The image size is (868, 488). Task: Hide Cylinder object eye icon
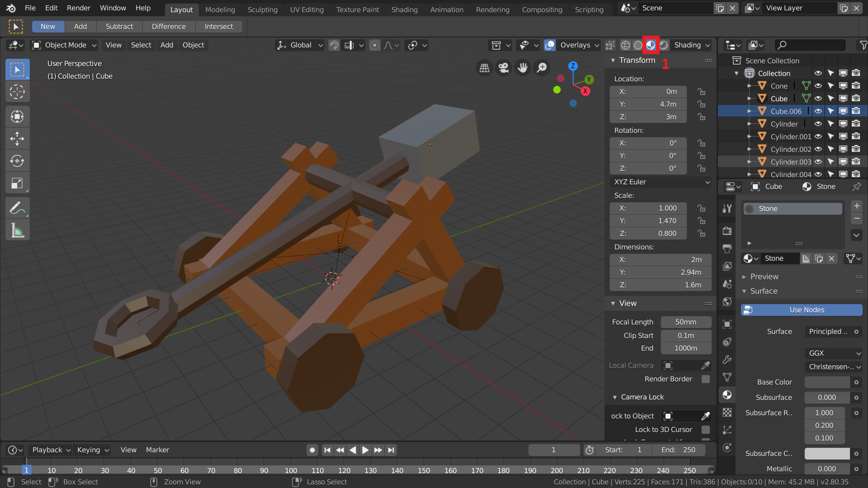click(x=818, y=124)
